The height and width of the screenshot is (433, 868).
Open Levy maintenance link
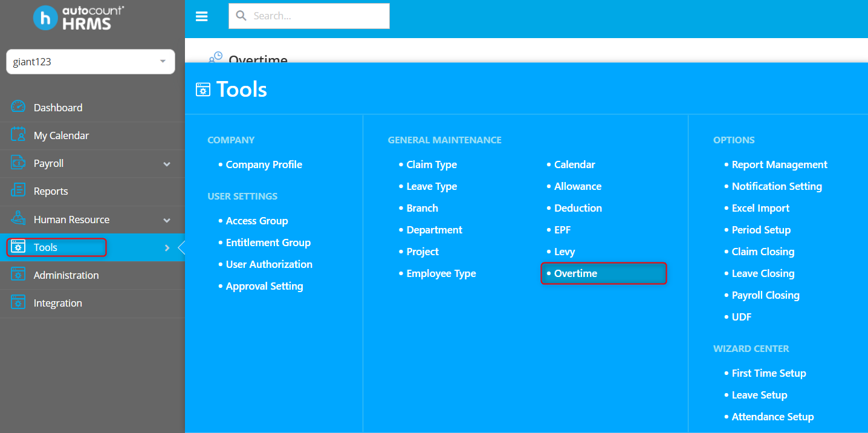(565, 252)
